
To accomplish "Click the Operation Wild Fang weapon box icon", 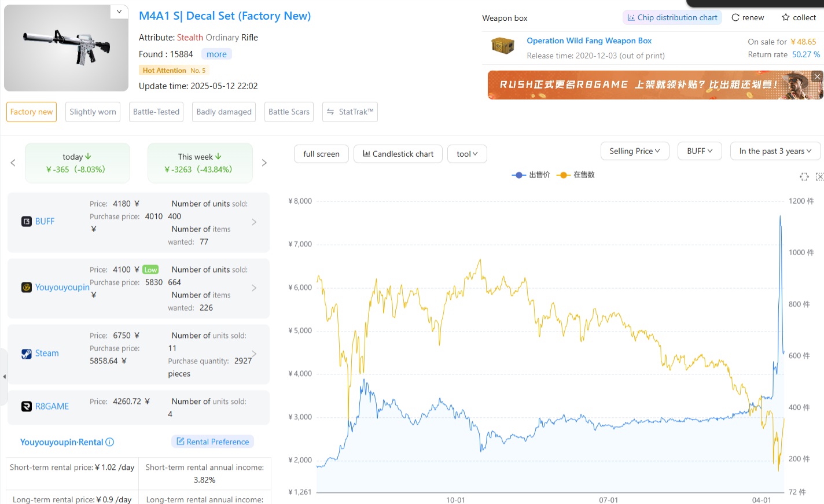I will (x=502, y=46).
